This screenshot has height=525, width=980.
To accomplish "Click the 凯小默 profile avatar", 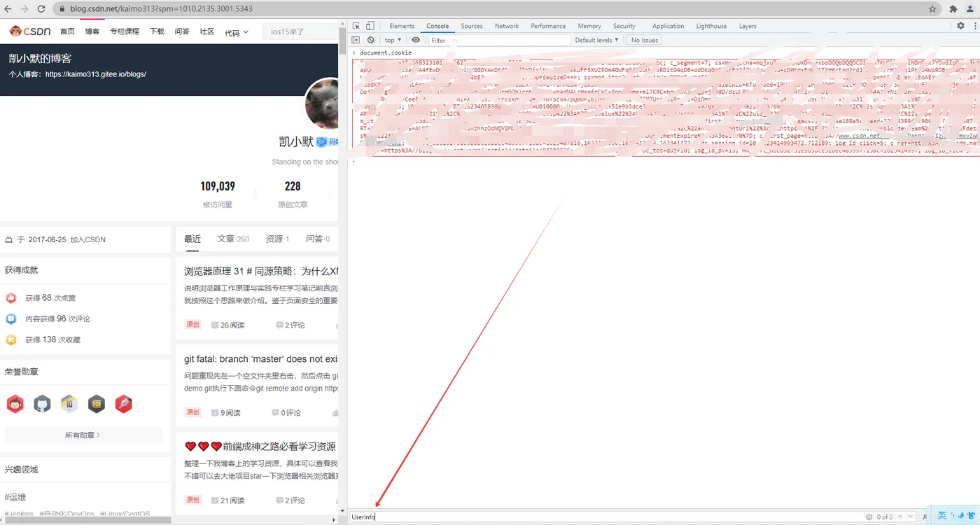I will (321, 104).
